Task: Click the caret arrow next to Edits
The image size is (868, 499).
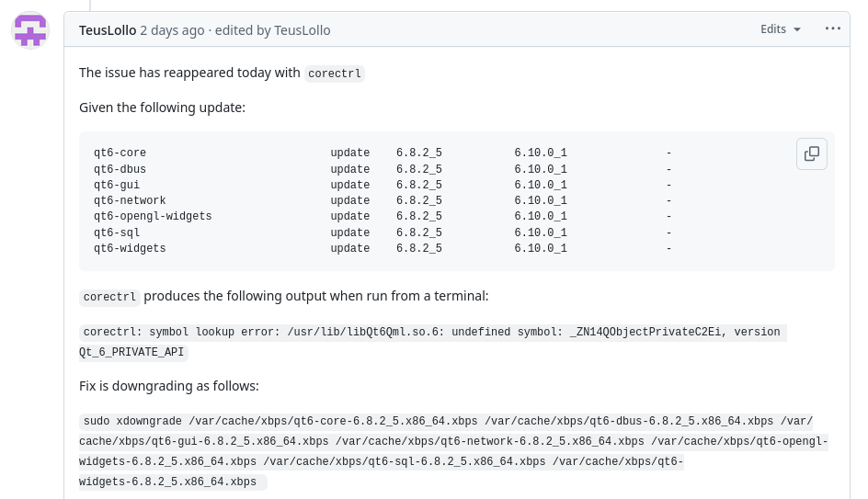Action: pos(797,29)
